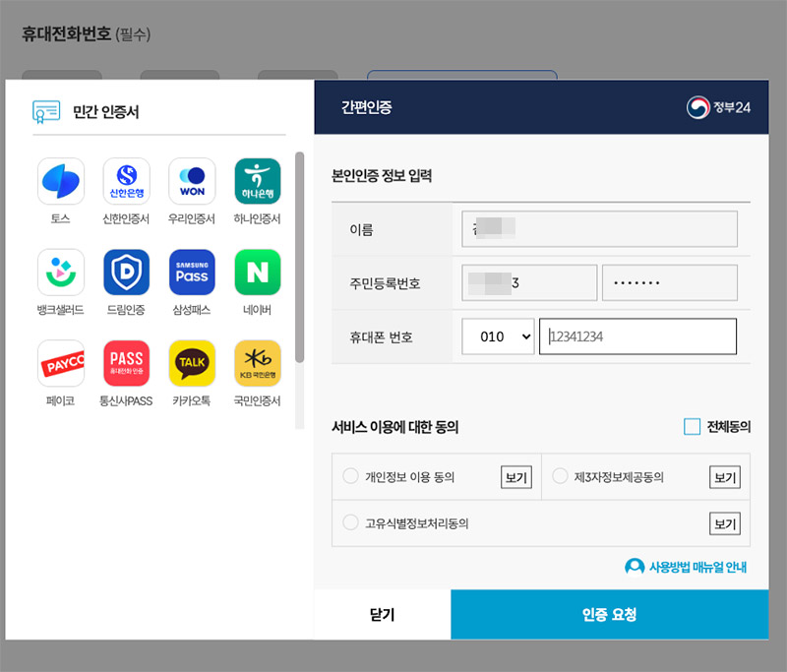Click the 간편인증 header title
Viewport: 787px width, 672px height.
[366, 107]
